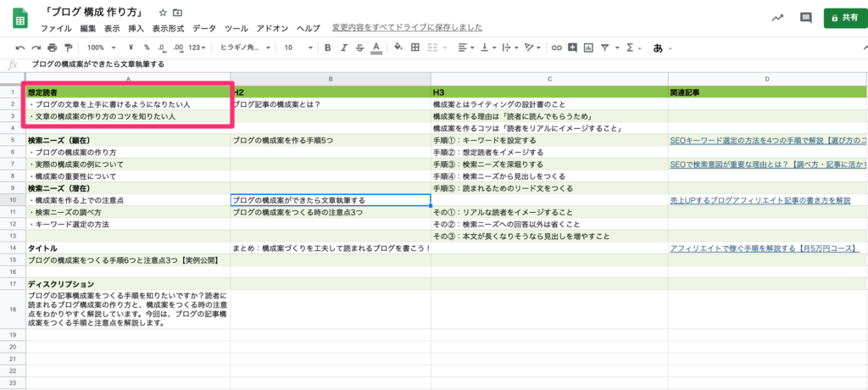This screenshot has height=390, width=868.
Task: Open the 挿入 menu
Action: coord(136,28)
